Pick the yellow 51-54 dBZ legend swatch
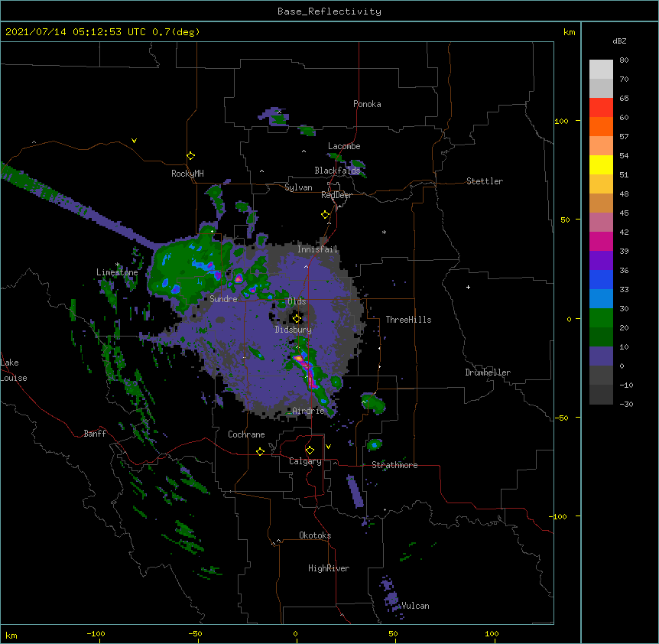The image size is (659, 644). tap(601, 164)
